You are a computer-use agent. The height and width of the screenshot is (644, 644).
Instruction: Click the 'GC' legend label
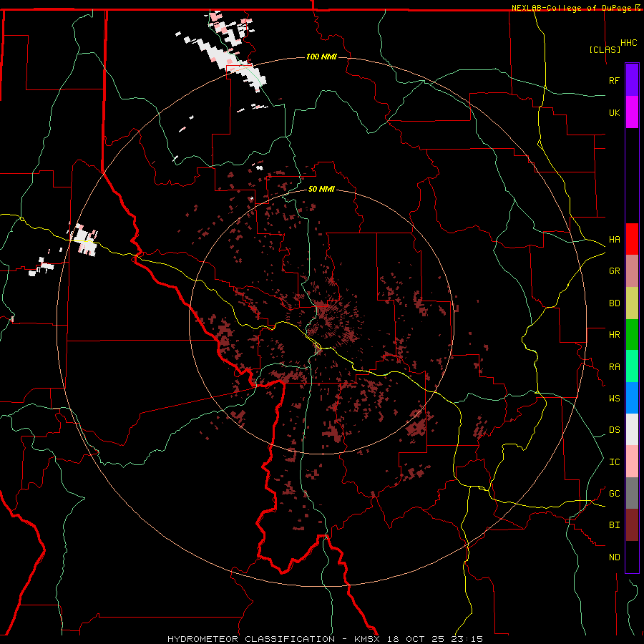pyautogui.click(x=614, y=494)
